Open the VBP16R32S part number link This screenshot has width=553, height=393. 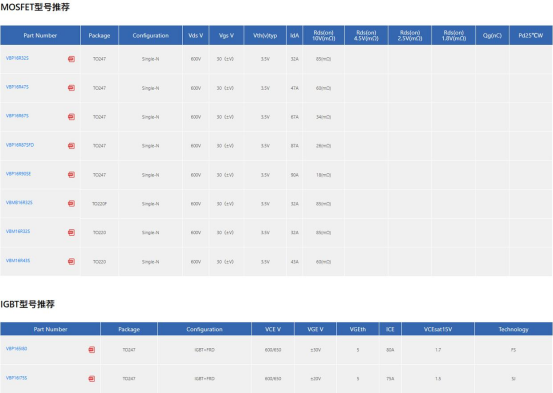coord(17,58)
